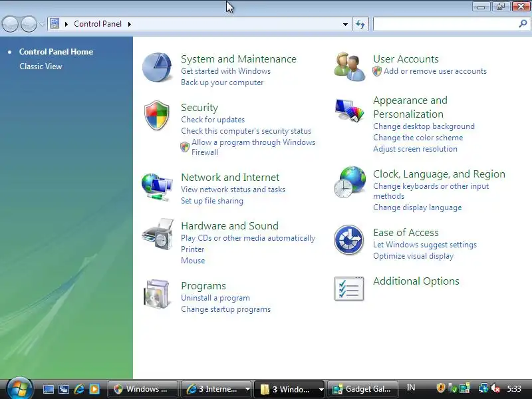Click Optimize visual display link
Screen dimensions: 532x399
click(413, 256)
